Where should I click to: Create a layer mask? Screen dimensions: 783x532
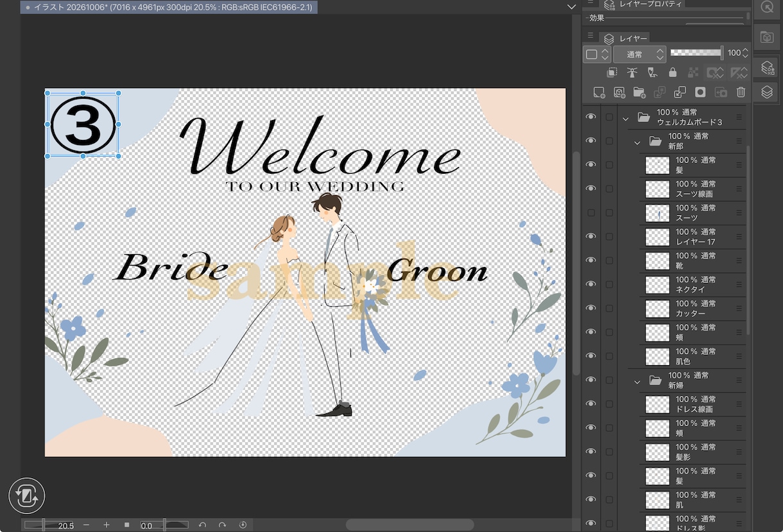pyautogui.click(x=700, y=92)
